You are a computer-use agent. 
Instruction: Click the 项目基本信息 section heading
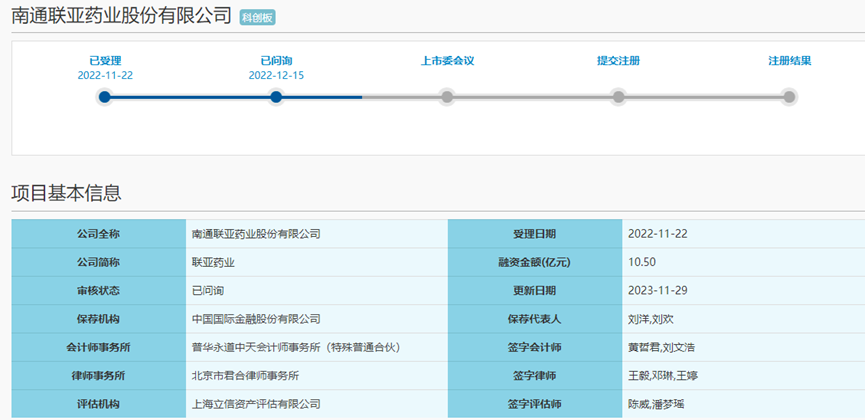[x=66, y=193]
